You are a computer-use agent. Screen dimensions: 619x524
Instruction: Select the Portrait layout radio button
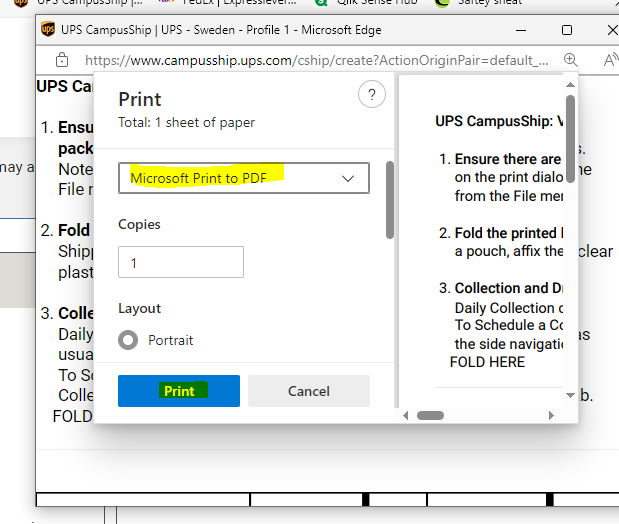(x=128, y=340)
